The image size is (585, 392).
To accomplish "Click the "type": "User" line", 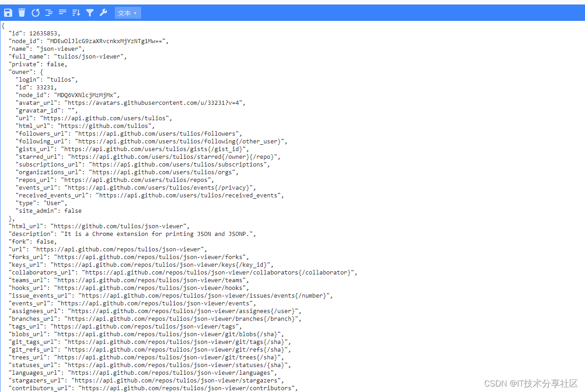I will click(42, 203).
